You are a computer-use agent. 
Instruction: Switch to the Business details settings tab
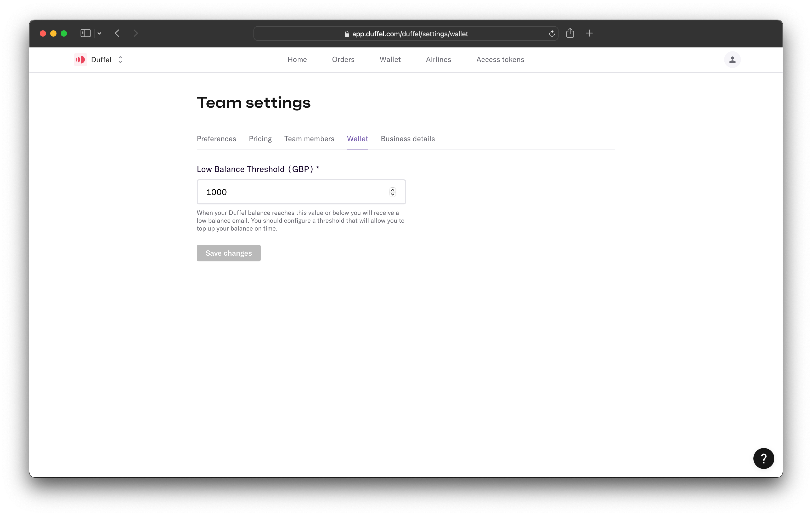tap(408, 139)
